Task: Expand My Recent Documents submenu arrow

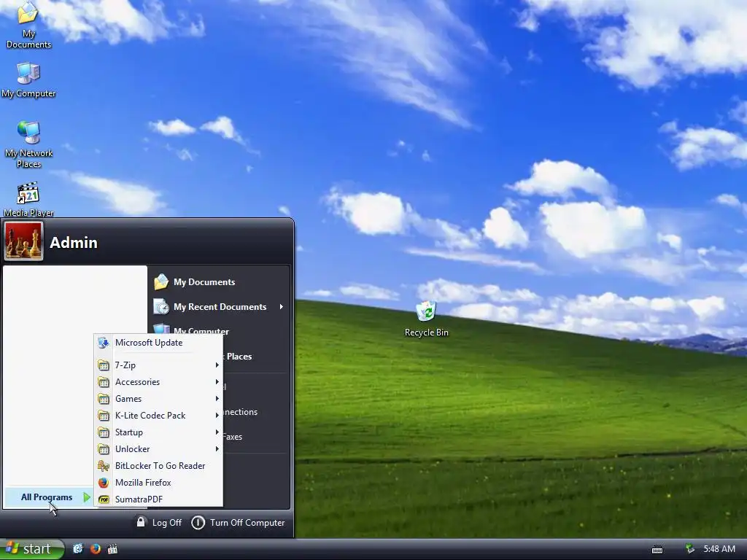Action: 281,307
